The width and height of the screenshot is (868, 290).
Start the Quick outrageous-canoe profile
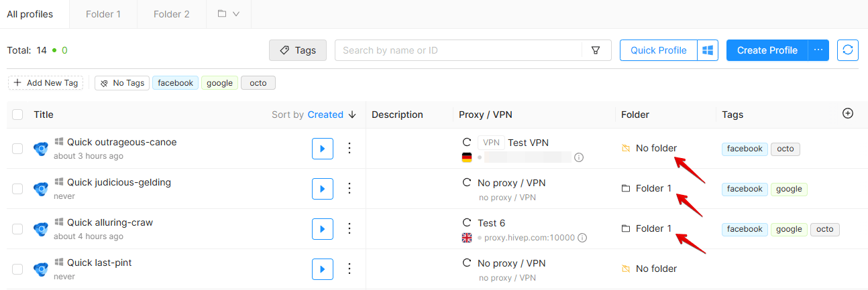[x=323, y=149]
